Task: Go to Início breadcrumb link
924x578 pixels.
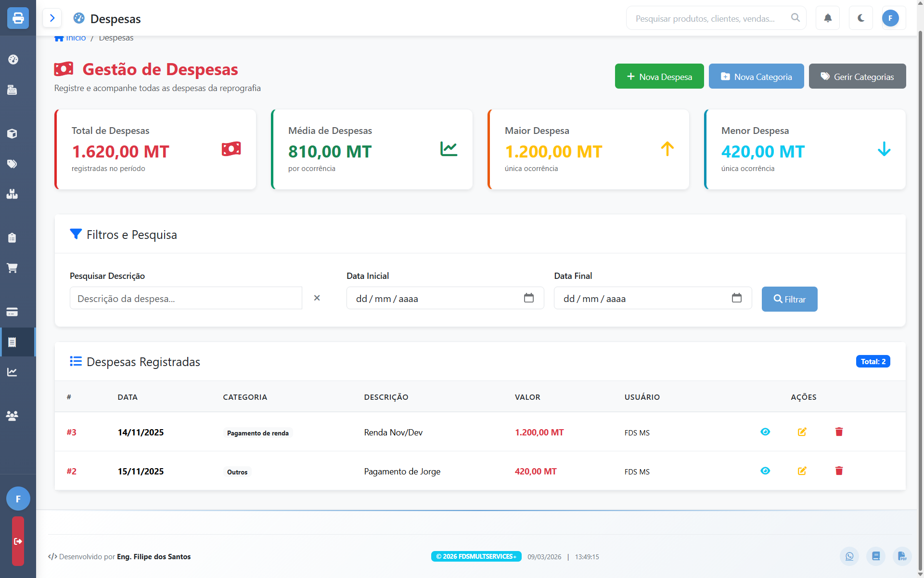Action: point(75,38)
